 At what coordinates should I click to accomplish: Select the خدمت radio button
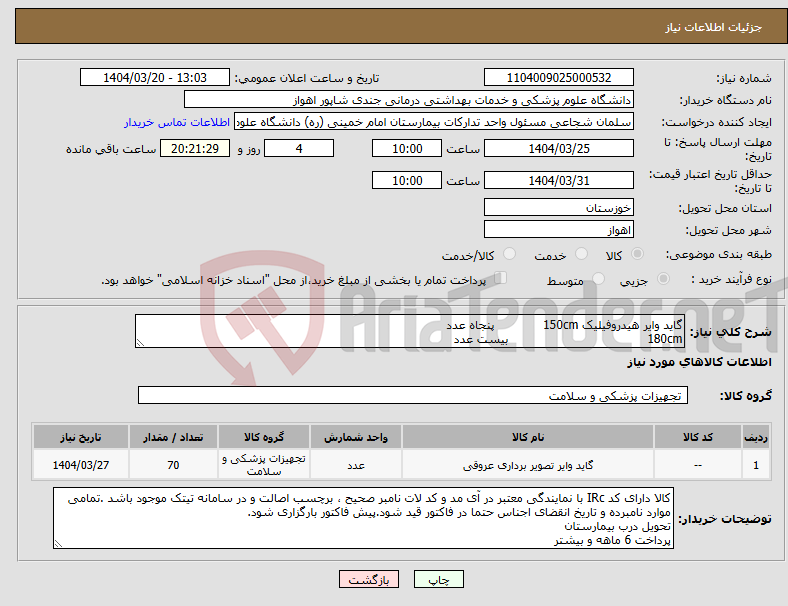point(581,254)
